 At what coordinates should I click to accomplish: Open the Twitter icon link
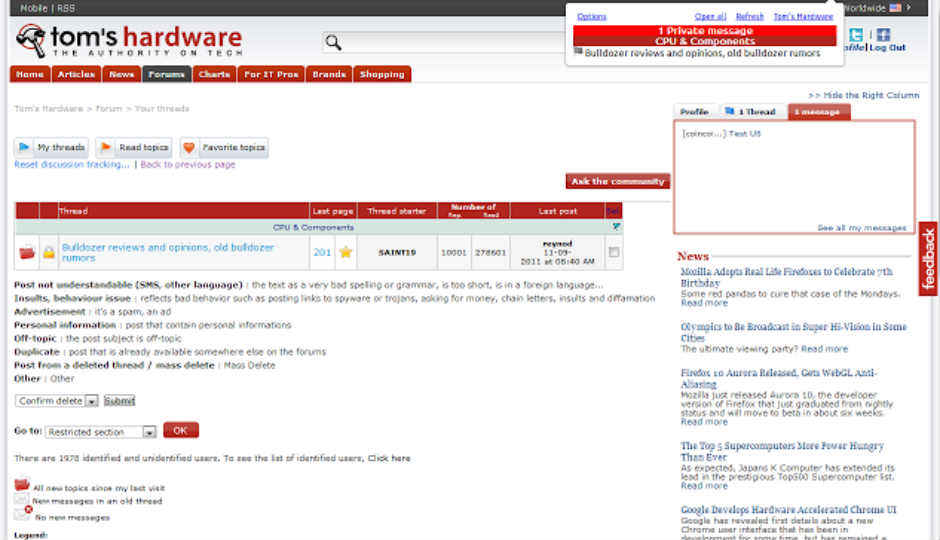pos(856,35)
